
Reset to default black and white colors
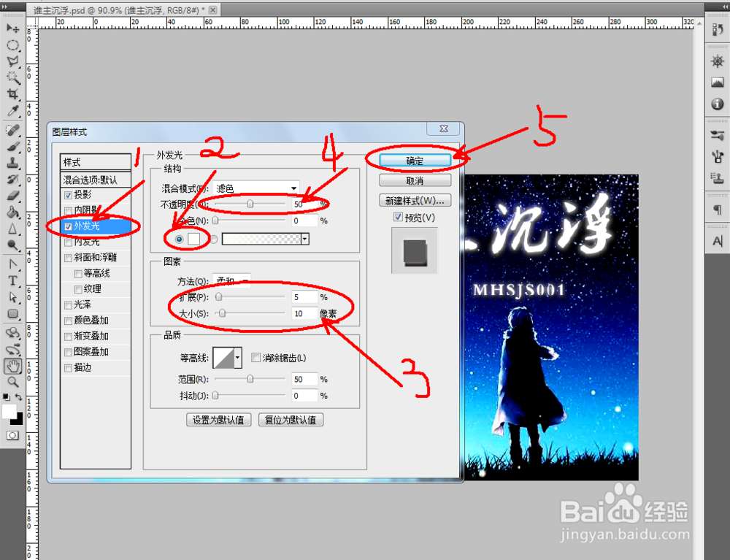pos(6,397)
